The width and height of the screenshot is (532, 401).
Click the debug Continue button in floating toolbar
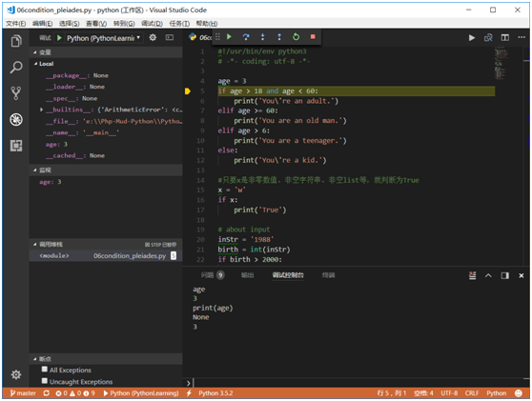(230, 36)
